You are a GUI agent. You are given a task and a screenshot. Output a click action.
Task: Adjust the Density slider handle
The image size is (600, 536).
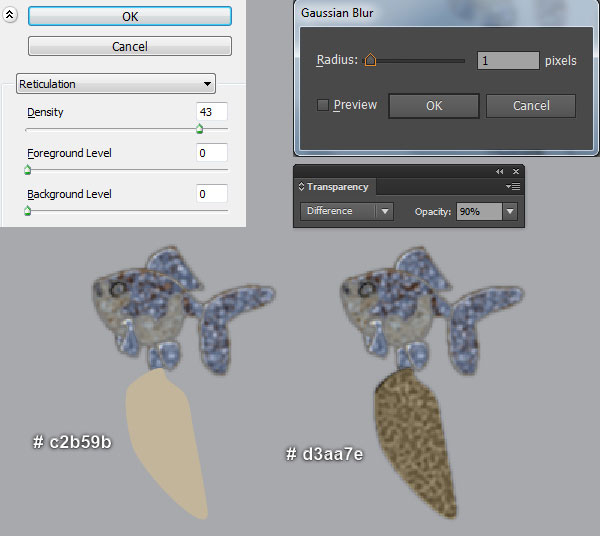click(x=199, y=129)
